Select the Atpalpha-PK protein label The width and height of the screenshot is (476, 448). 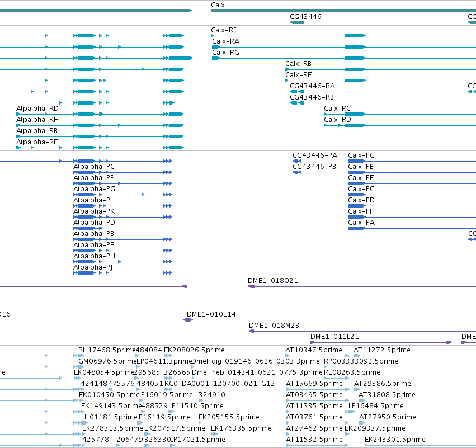94,211
